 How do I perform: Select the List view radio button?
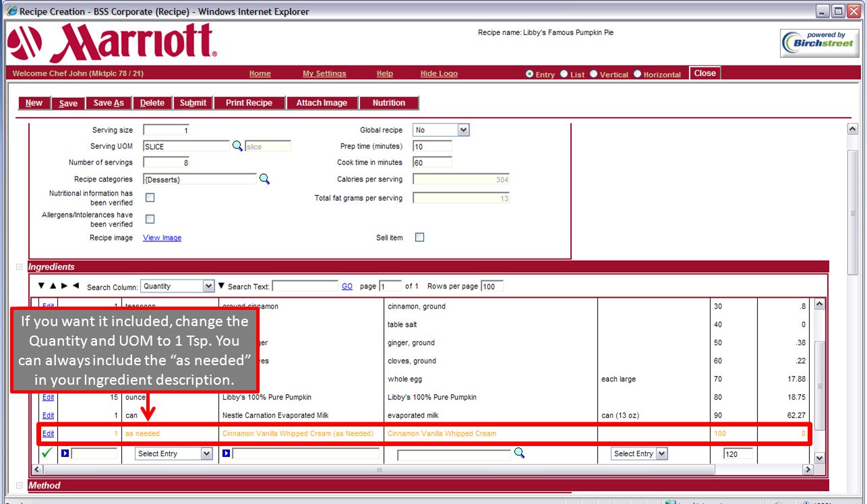[564, 74]
